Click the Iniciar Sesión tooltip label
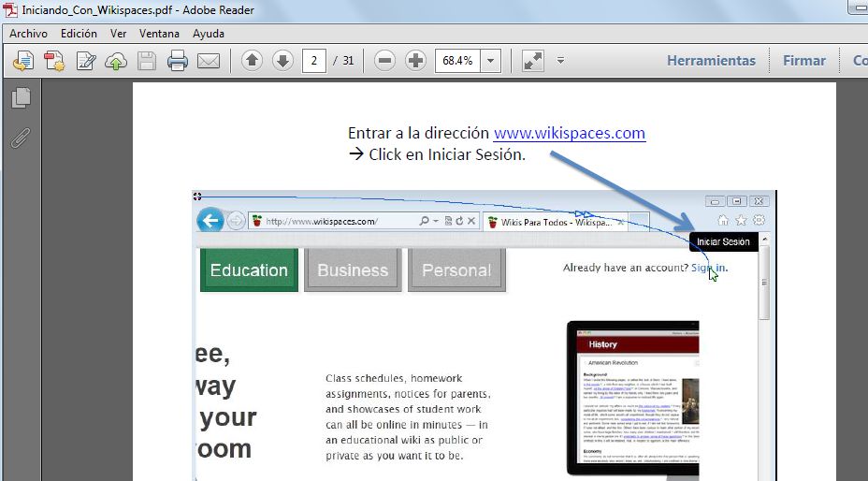This screenshot has height=481, width=868. click(723, 241)
